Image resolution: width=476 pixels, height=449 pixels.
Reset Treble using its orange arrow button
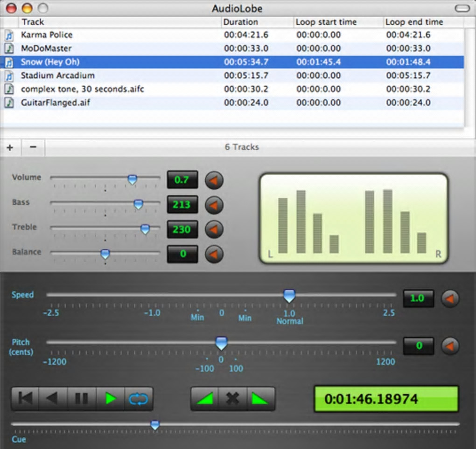click(214, 229)
